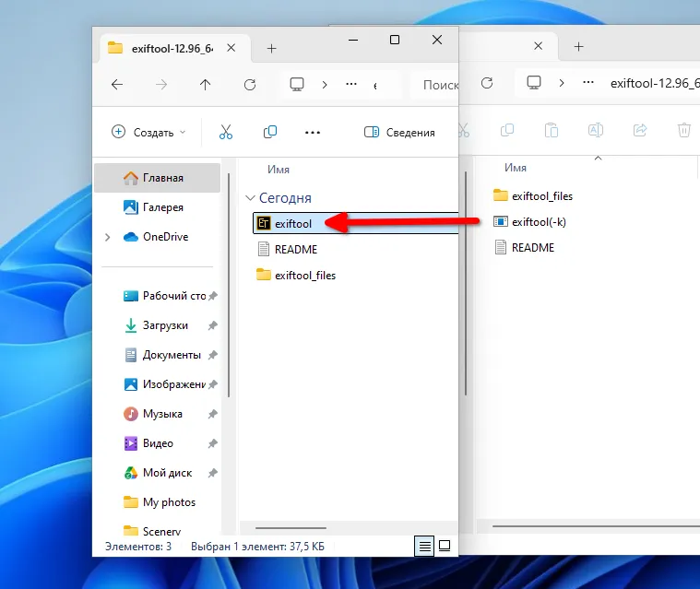The image size is (700, 589).
Task: Select the exiftool(-k) file in back window
Action: pyautogui.click(x=537, y=221)
